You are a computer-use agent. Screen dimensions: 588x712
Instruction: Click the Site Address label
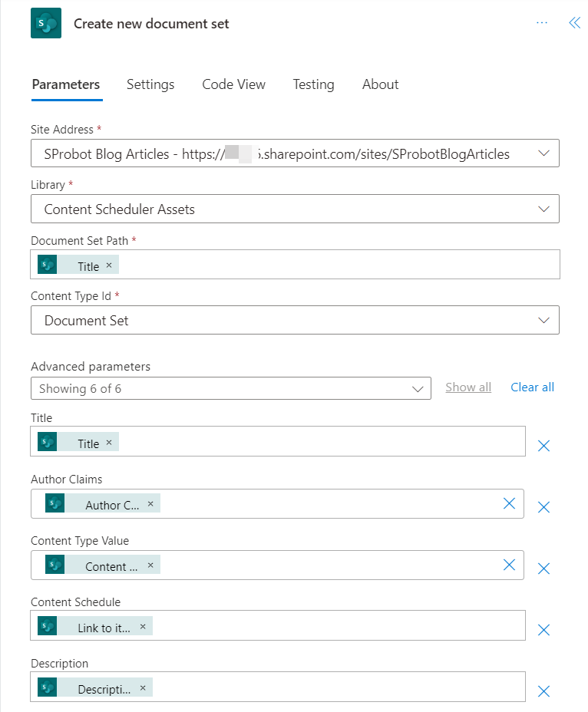[62, 130]
